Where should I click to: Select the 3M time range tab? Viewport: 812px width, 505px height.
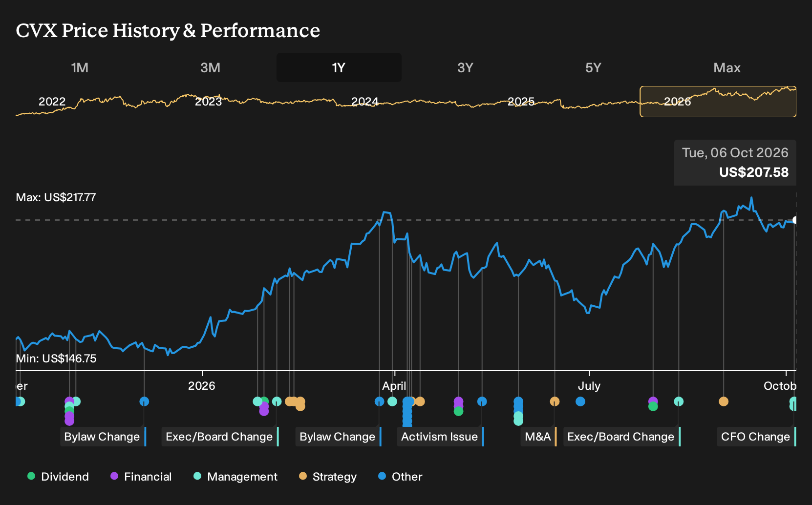coord(210,67)
